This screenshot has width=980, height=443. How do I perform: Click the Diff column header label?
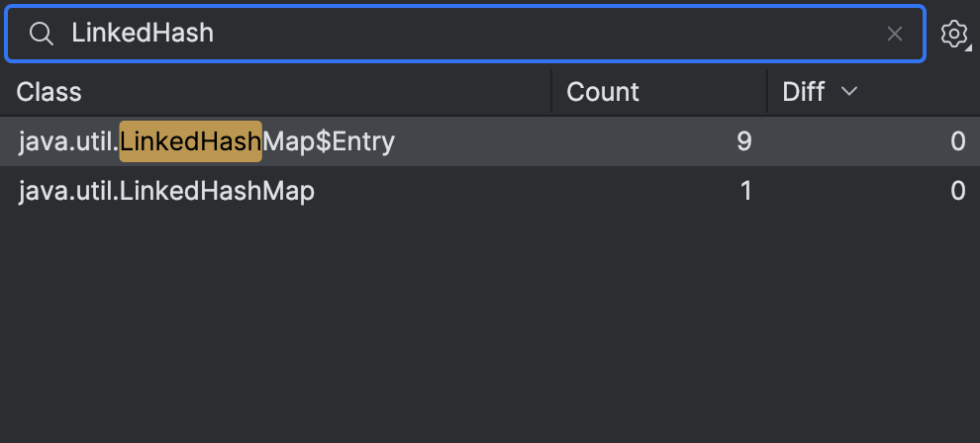pyautogui.click(x=804, y=92)
